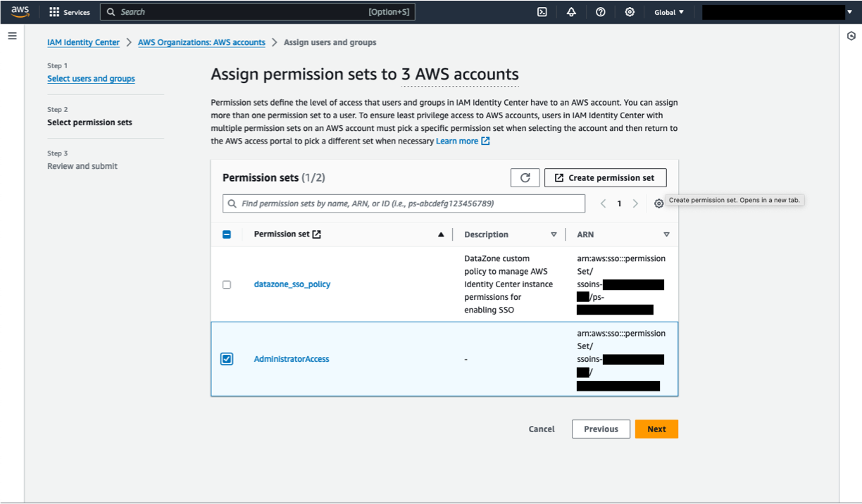The width and height of the screenshot is (862, 504).
Task: Check the datazone_sso_policy checkbox
Action: point(227,284)
